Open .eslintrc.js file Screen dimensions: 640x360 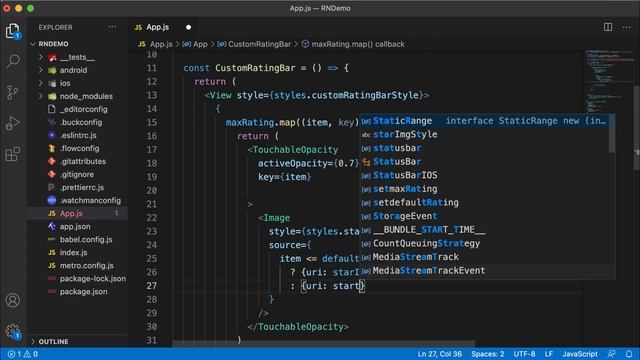[78, 135]
